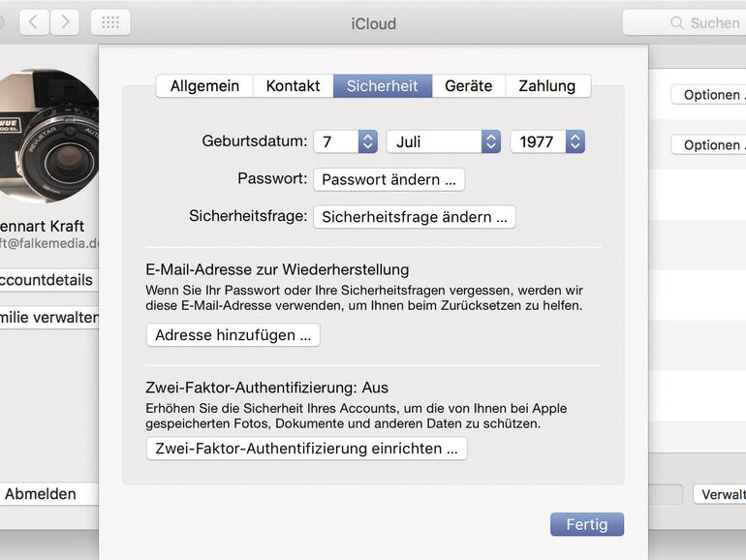Open the Zahlung tab
Image resolution: width=746 pixels, height=560 pixels.
[x=547, y=86]
